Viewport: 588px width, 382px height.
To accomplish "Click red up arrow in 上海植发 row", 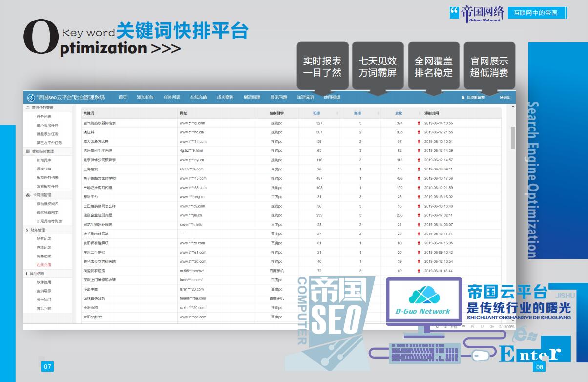I will point(419,169).
